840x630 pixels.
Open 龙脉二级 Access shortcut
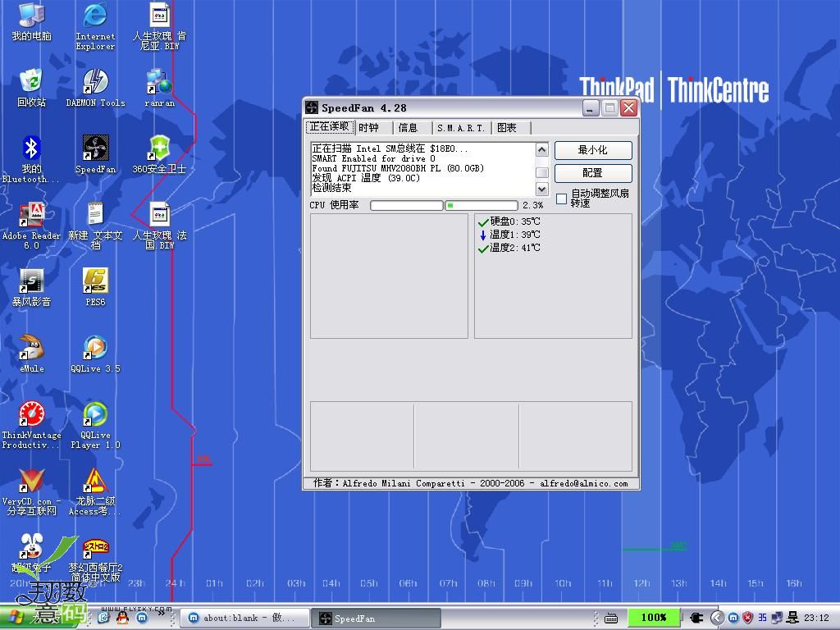click(x=95, y=491)
